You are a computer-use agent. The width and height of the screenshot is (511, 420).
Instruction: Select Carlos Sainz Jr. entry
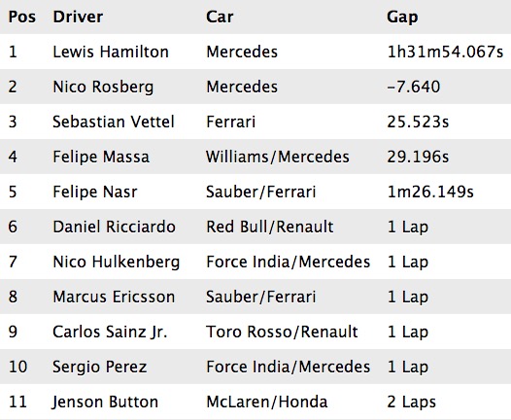point(110,332)
